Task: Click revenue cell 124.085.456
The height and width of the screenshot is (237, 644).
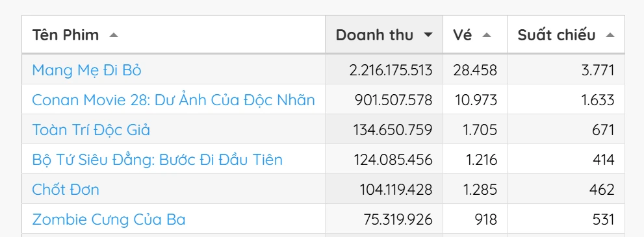Action: tap(393, 160)
